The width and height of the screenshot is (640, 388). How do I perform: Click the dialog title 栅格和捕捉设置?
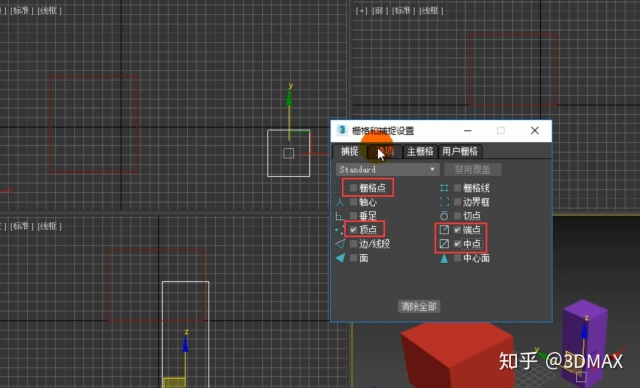click(x=383, y=131)
